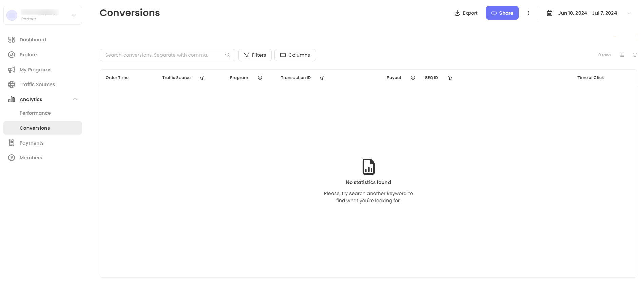
Task: Click the Share button
Action: (502, 13)
